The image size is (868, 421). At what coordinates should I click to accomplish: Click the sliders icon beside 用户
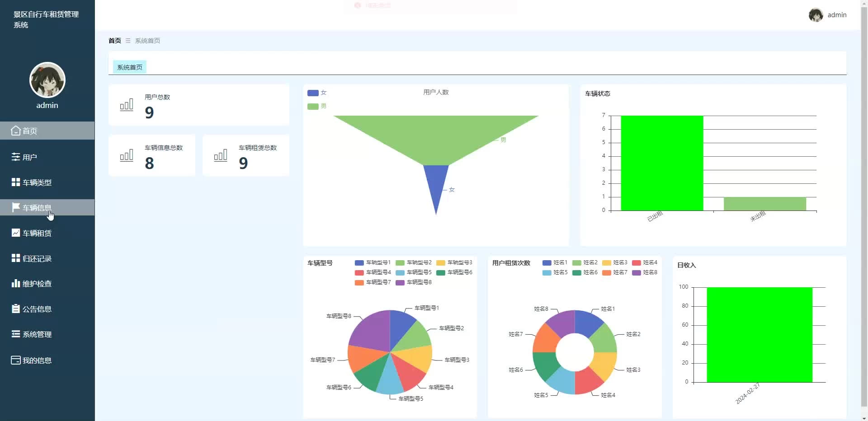click(x=16, y=157)
